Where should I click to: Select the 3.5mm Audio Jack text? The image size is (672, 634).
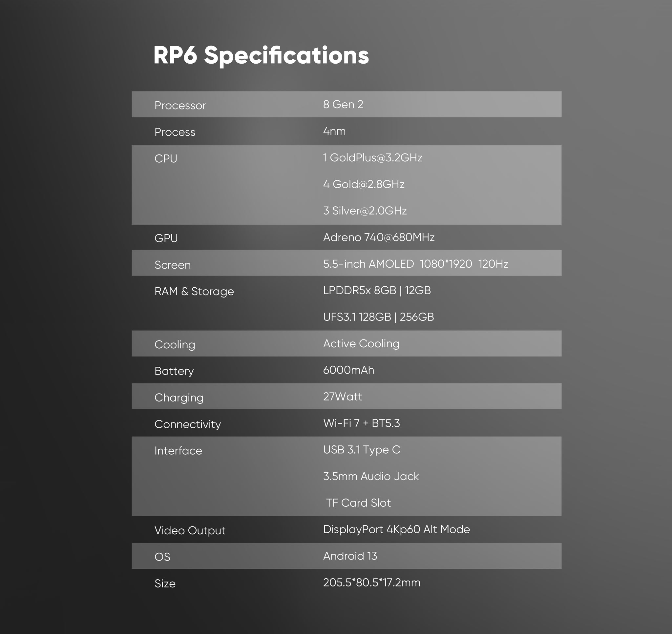coord(370,477)
